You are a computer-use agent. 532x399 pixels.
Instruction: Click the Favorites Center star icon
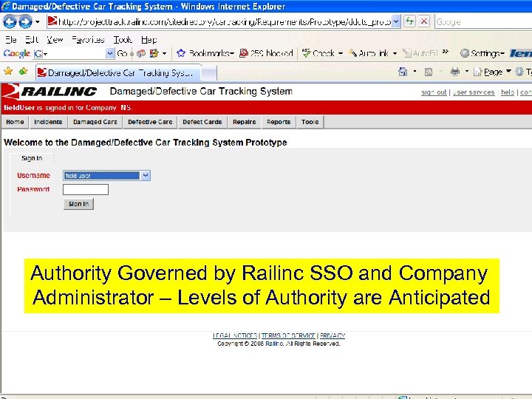pos(8,71)
